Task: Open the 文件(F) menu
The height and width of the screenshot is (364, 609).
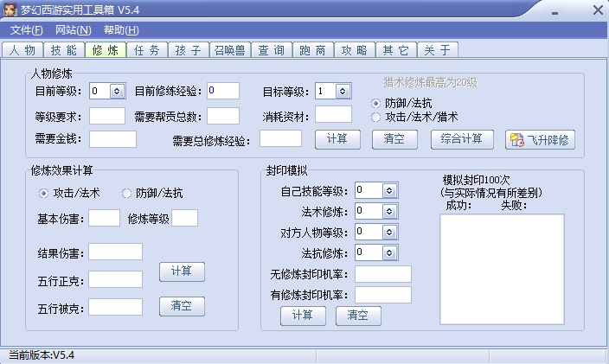Action: click(x=27, y=30)
